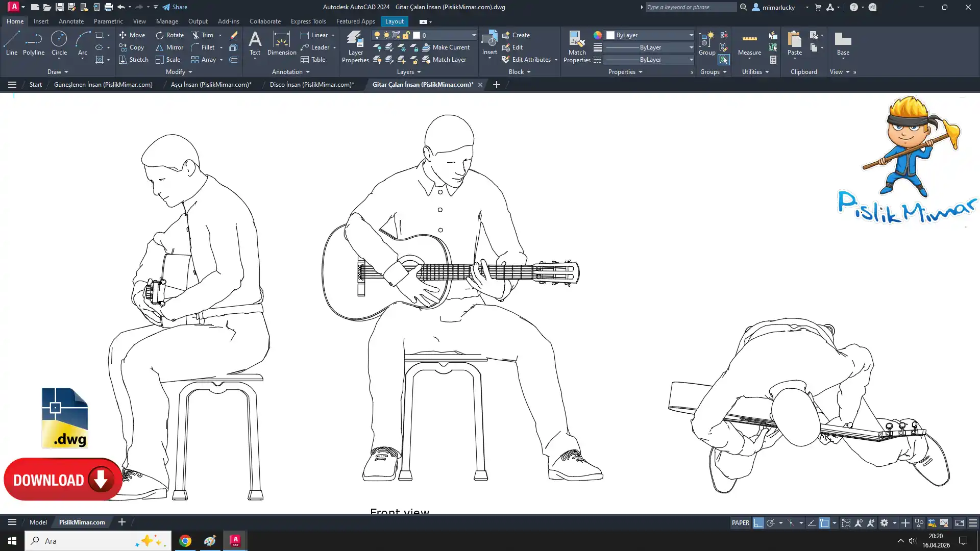Switch to Disco İnsan drawing tab
Screen dimensions: 980x551
pyautogui.click(x=311, y=85)
